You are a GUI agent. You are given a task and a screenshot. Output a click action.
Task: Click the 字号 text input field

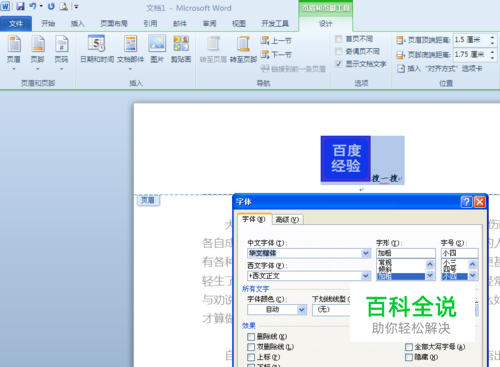[460, 253]
